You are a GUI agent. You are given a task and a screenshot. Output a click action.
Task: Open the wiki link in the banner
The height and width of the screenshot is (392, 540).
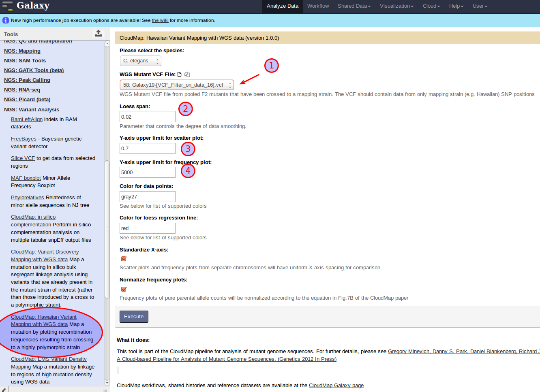(x=160, y=20)
